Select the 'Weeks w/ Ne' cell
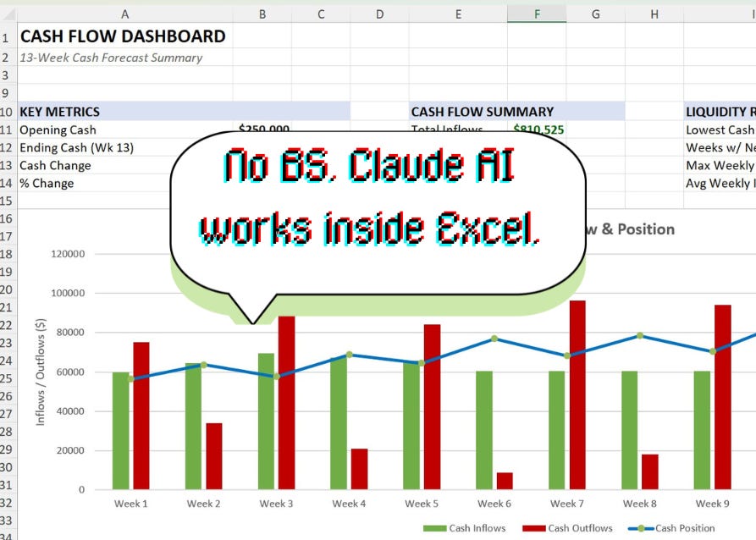 click(720, 147)
